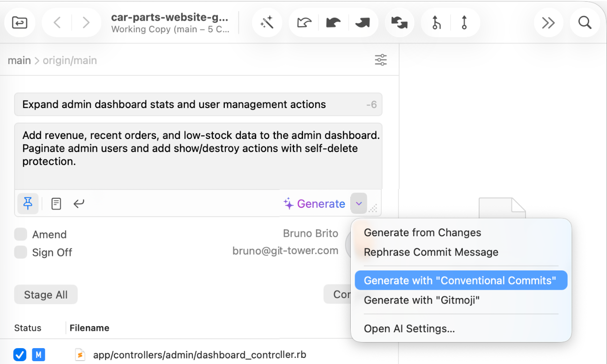607x364 pixels.
Task: Click the main branch breadcrumb
Action: coord(19,60)
